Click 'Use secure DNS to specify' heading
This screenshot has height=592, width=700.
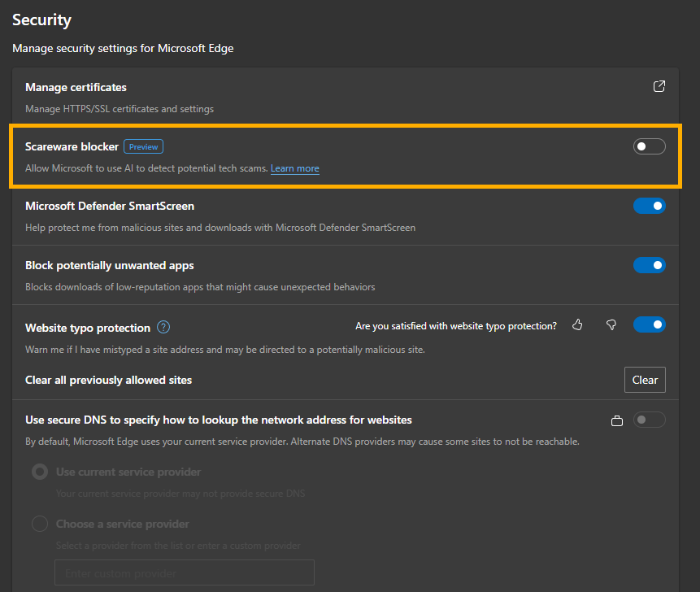click(219, 420)
